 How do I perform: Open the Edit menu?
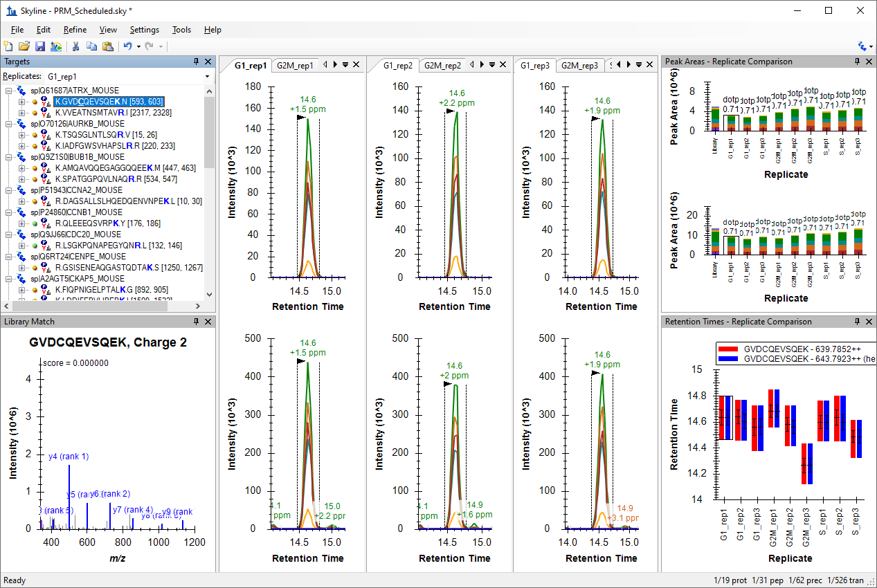[x=44, y=30]
